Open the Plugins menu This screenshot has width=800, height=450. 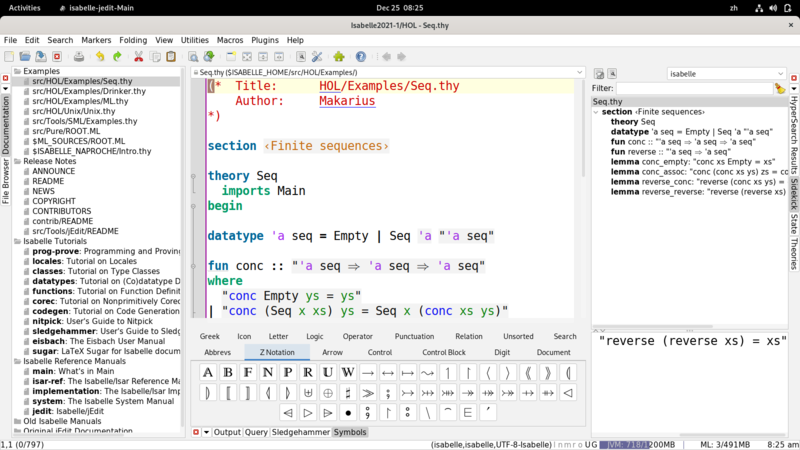[266, 40]
